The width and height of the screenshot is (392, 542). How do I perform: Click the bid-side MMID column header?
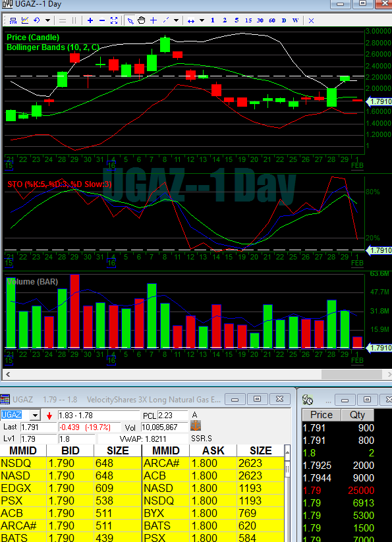(x=23, y=450)
